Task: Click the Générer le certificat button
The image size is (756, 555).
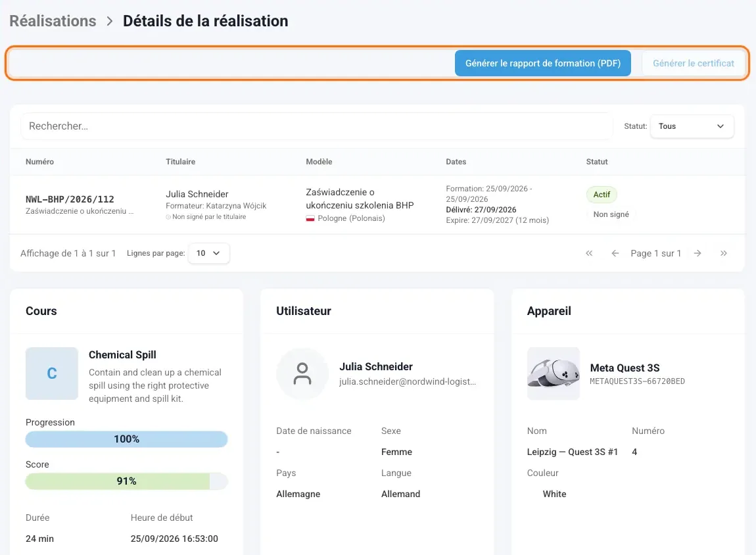Action: pos(693,63)
